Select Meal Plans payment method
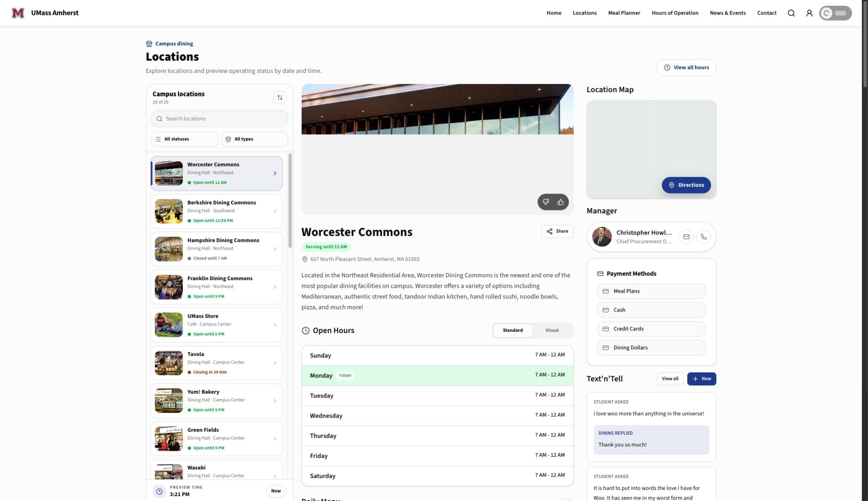868x501 pixels. [x=651, y=291]
